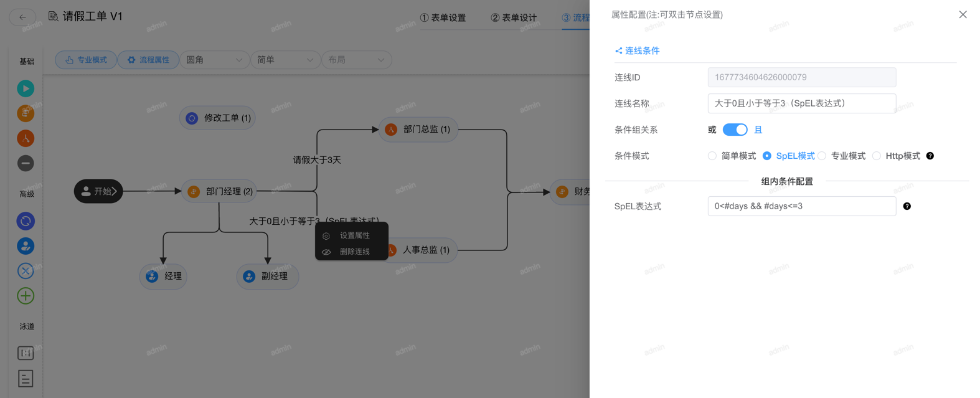Click the 连线名称 input field

pos(801,103)
